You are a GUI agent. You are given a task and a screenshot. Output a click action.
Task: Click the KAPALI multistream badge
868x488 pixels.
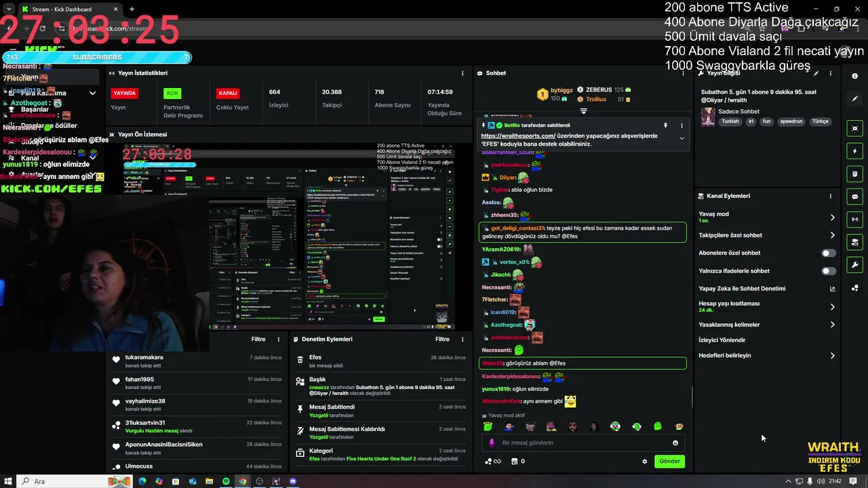[x=228, y=93]
